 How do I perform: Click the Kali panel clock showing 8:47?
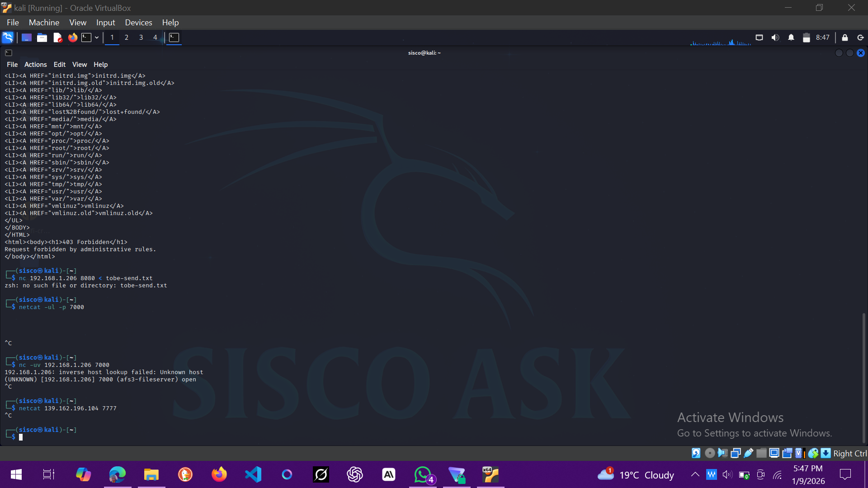click(823, 38)
